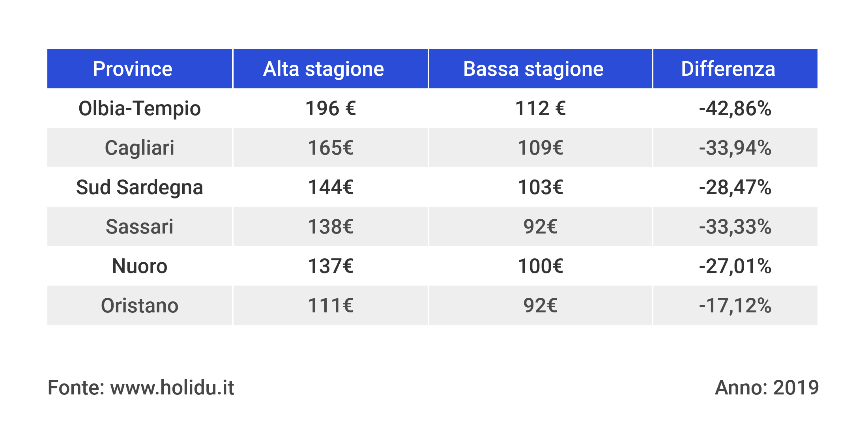Open the www.holidu.it source link
Image resolution: width=868 pixels, height=426 pixels.
pos(172,387)
